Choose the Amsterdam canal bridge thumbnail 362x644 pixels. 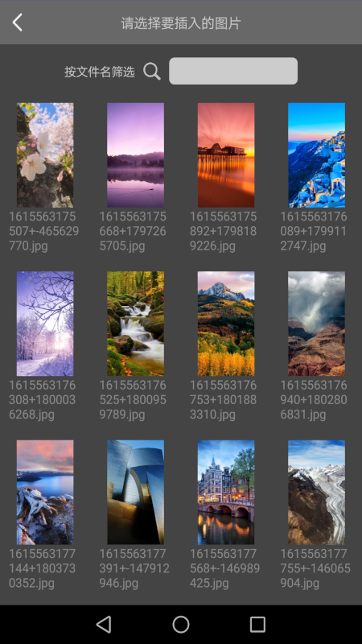point(226,493)
